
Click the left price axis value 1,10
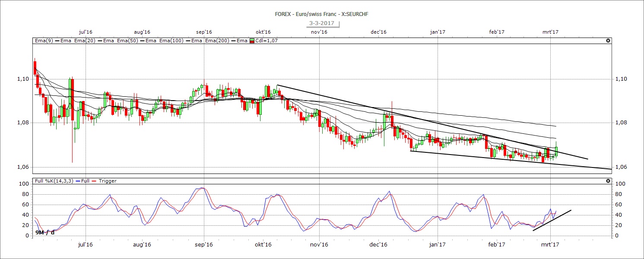click(22, 79)
